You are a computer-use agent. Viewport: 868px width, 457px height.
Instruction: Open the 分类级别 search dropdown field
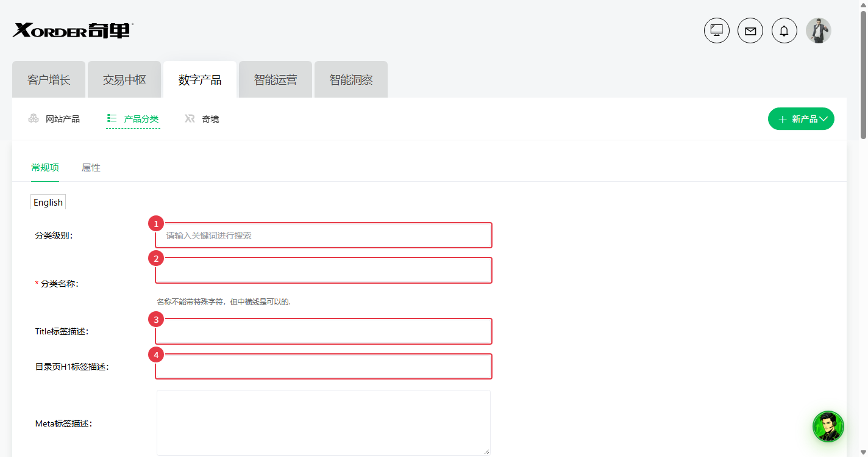coord(324,236)
